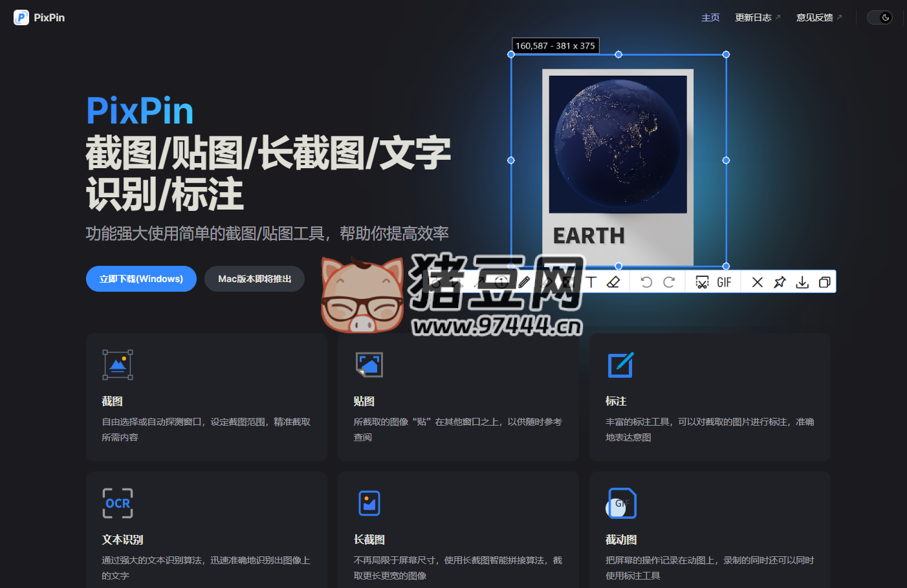The image size is (907, 588).
Task: Open the 主页 nav item
Action: [710, 17]
